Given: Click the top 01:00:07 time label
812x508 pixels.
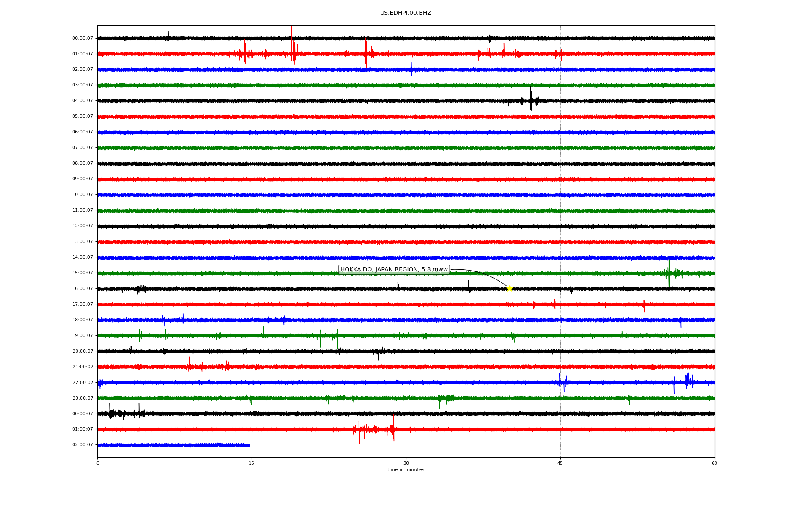Looking at the screenshot, I should (x=82, y=54).
